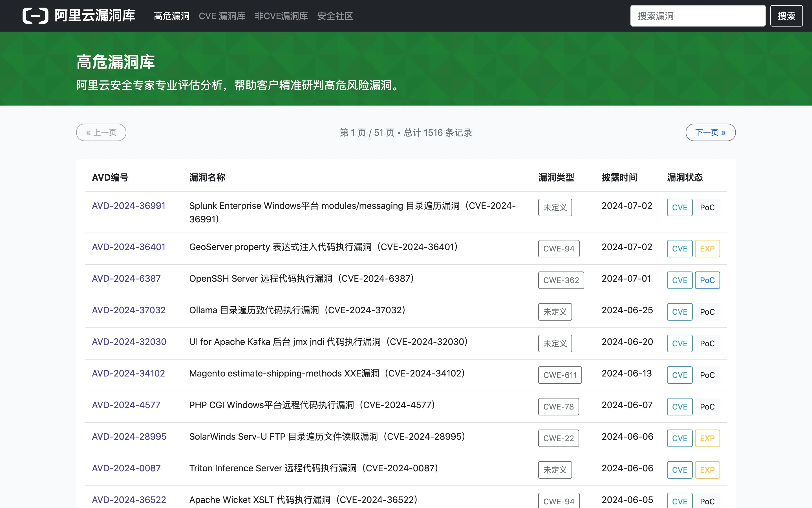Open AVD-2024-4577 link
812x508 pixels.
point(126,405)
